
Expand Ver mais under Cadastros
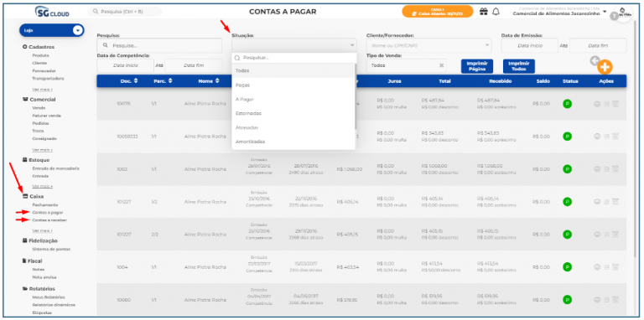(42, 89)
